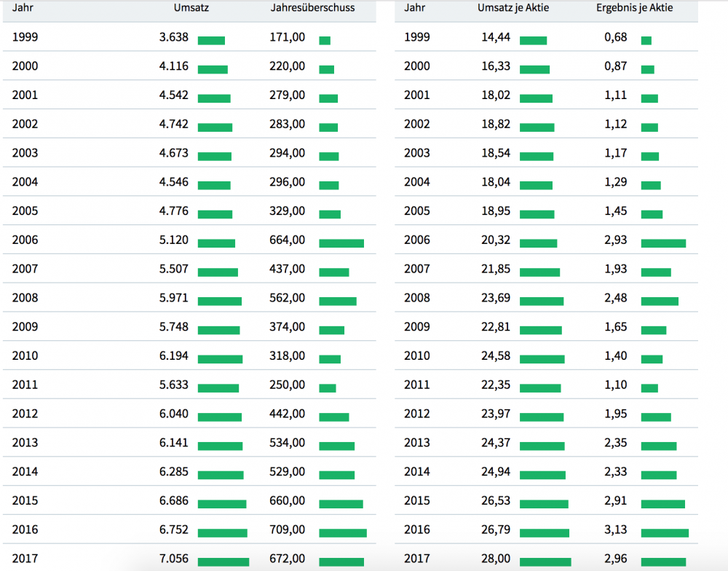The image size is (728, 571).
Task: Click the 1,29 Ergebnis je Aktie cell
Action: (616, 182)
